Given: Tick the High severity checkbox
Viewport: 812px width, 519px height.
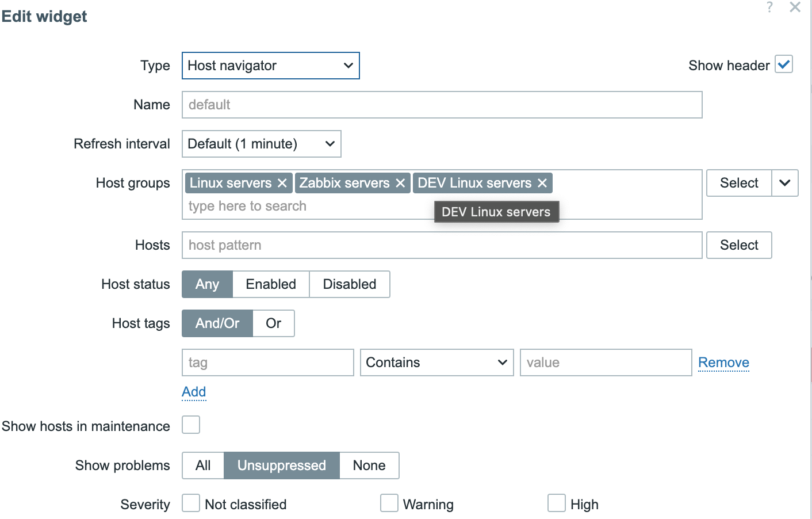Looking at the screenshot, I should pyautogui.click(x=556, y=503).
